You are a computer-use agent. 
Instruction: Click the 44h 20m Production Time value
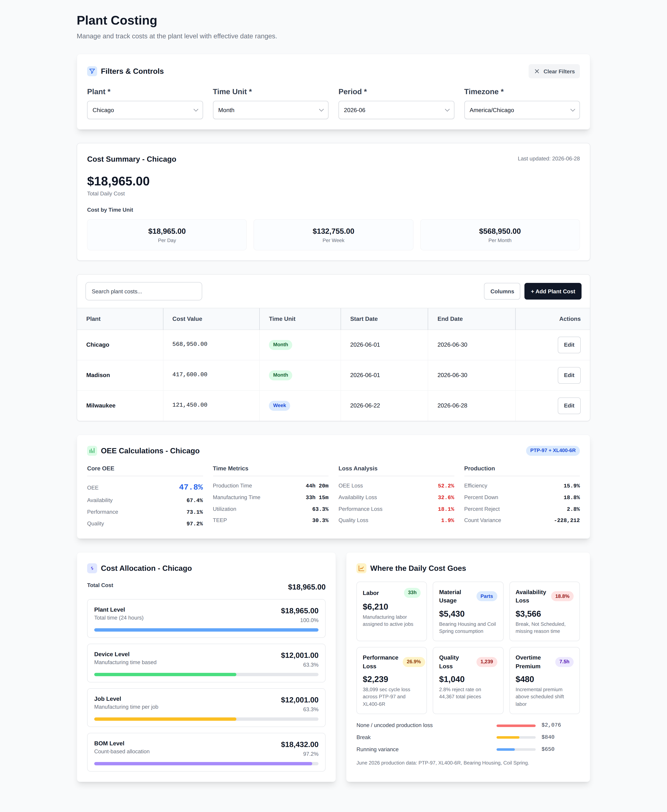317,486
